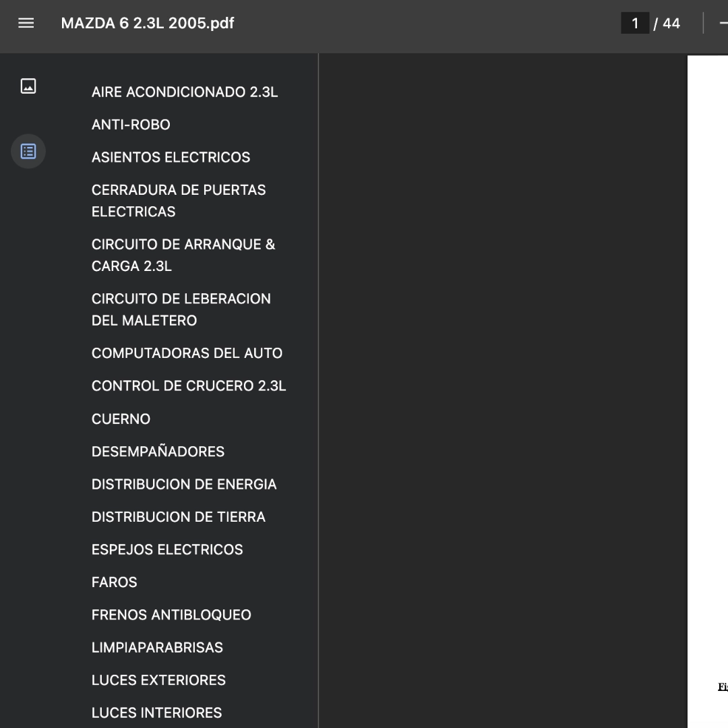
Task: Go to the LIMPIAPARABRISAS outline entry
Action: (x=157, y=648)
